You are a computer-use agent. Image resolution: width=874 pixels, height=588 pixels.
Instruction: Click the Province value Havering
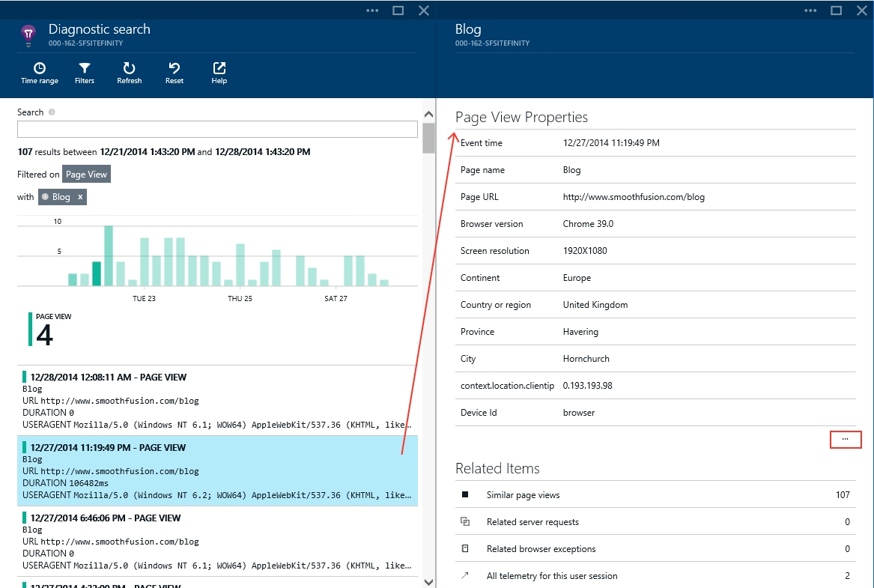[581, 332]
